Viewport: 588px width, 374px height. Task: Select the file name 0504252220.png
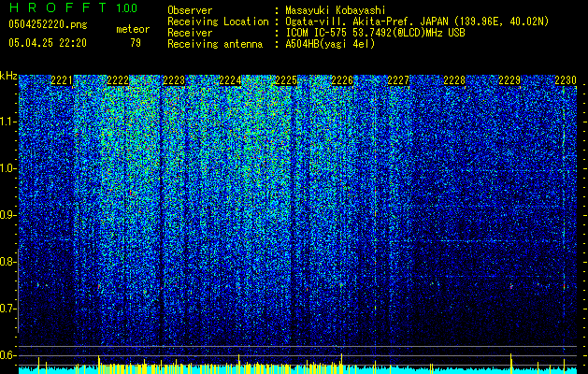(x=48, y=24)
